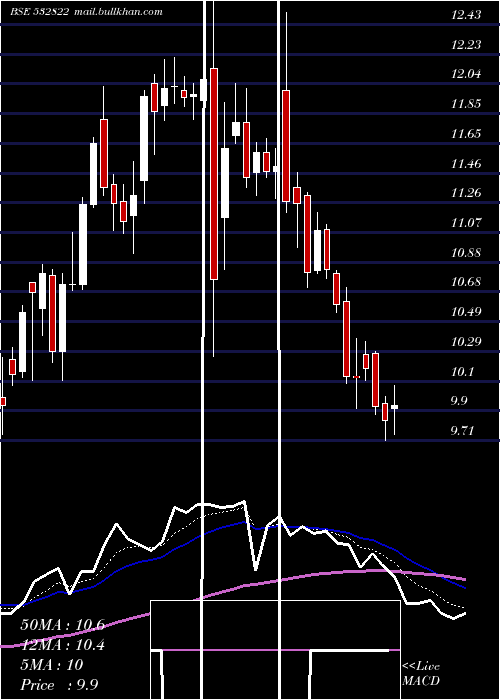Click the Price : 9.9 reading
Image resolution: width=500 pixels, height=700 pixels.
click(59, 685)
